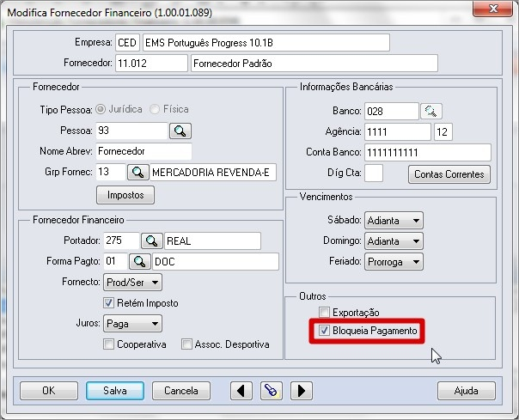Click the flashlight search record icon
This screenshot has height=420, width=519.
coord(271,391)
